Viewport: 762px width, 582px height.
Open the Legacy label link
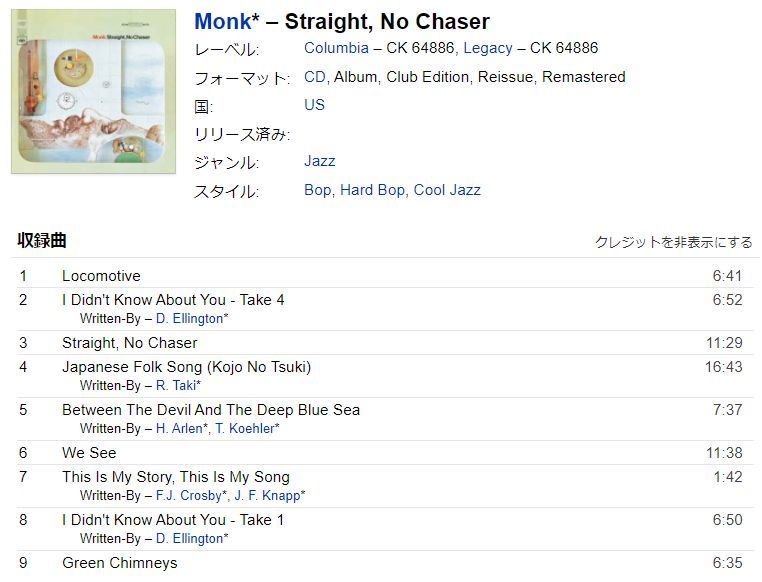click(x=488, y=48)
